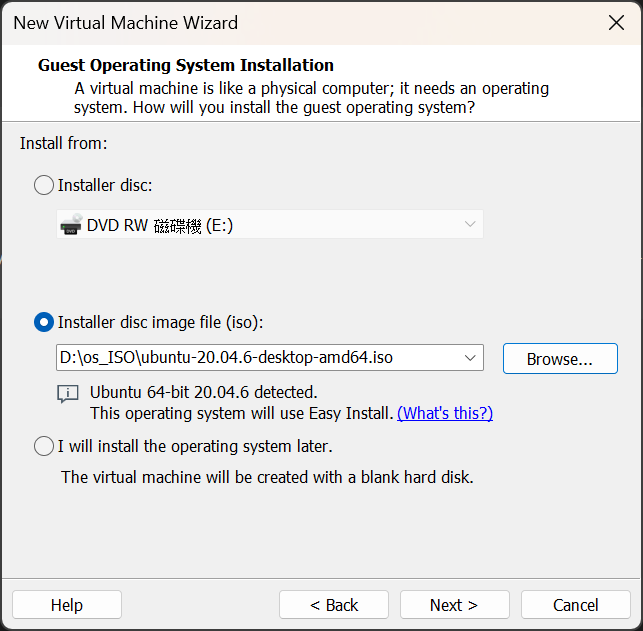Select I will install the operating system later
The image size is (643, 631).
tap(45, 446)
